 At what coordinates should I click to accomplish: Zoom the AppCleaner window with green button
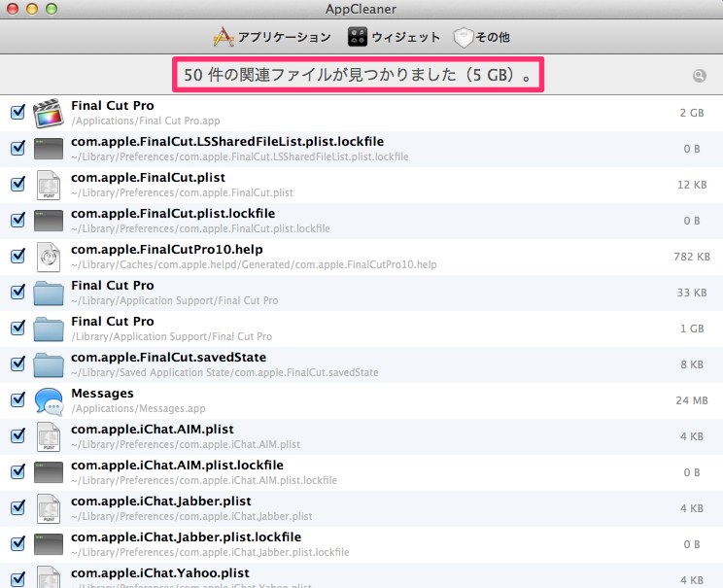[x=52, y=9]
